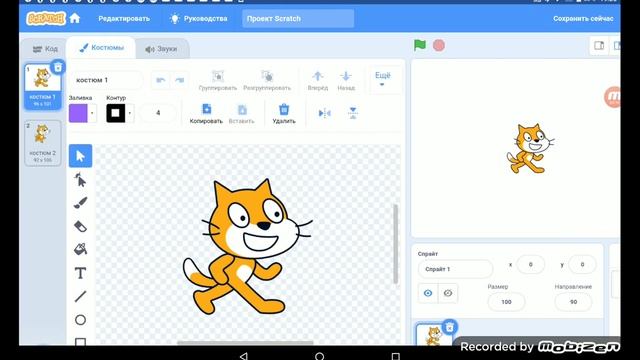Screen dimensions: 640x360
Task: Click the Направление field showing 90
Action: [573, 302]
